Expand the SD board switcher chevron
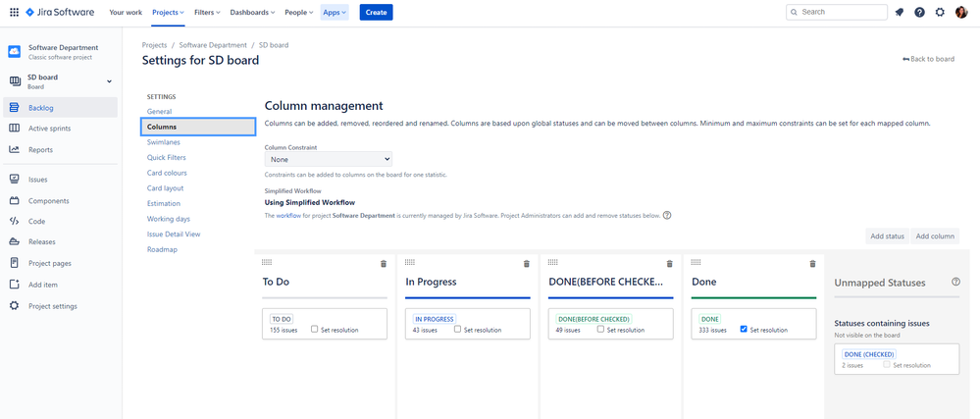Viewport: 980px width, 419px height. coord(109,81)
